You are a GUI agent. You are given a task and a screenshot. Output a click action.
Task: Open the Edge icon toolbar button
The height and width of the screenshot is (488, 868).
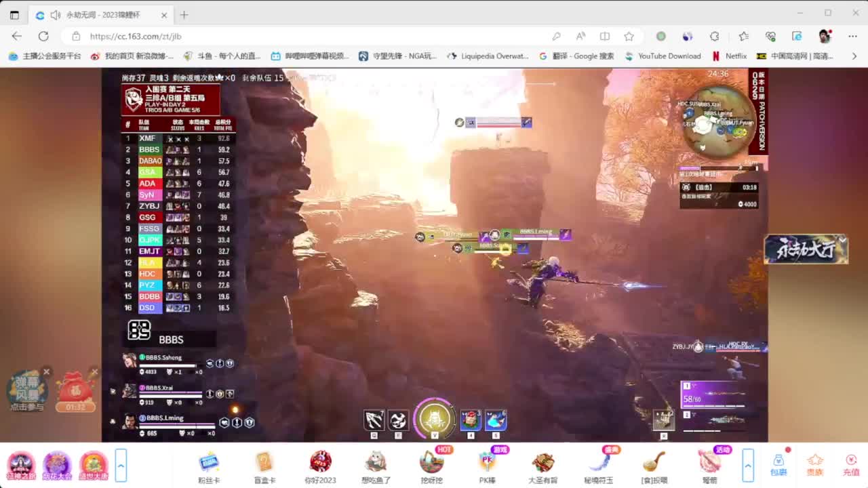(x=797, y=36)
